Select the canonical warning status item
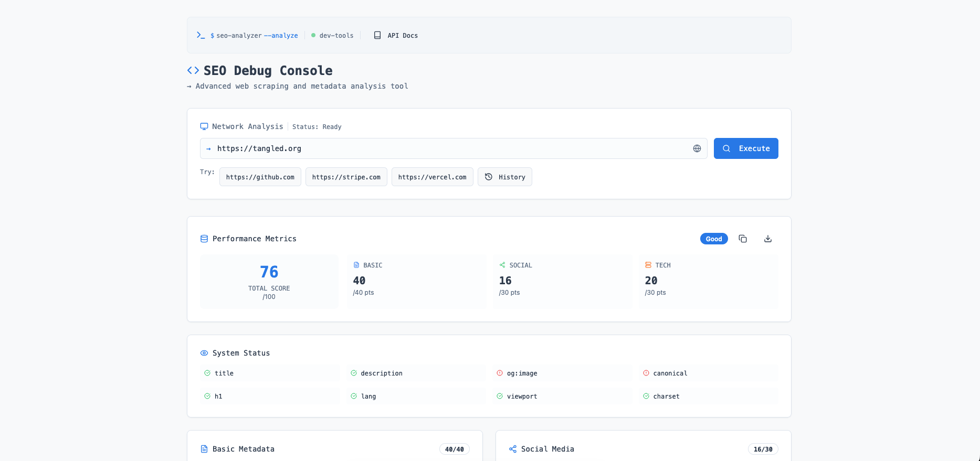Image resolution: width=980 pixels, height=461 pixels. [x=670, y=373]
